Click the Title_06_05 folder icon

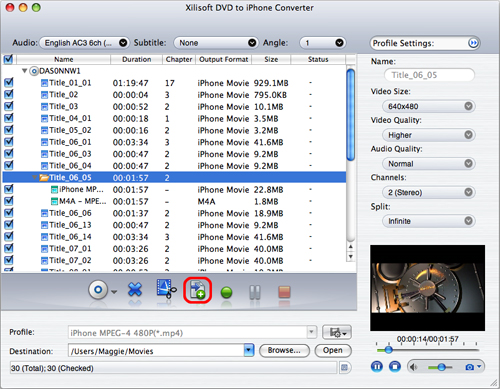point(44,178)
